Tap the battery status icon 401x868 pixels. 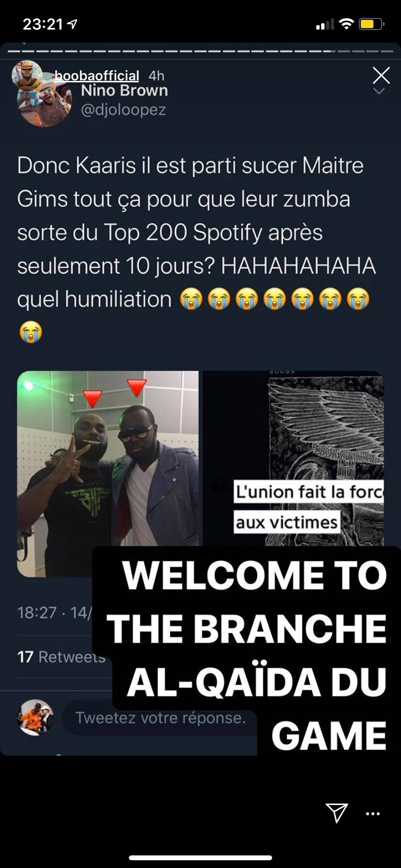371,24
